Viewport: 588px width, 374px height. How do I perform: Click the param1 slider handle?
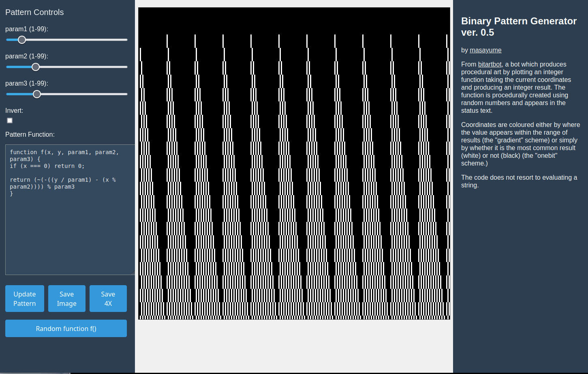click(22, 40)
